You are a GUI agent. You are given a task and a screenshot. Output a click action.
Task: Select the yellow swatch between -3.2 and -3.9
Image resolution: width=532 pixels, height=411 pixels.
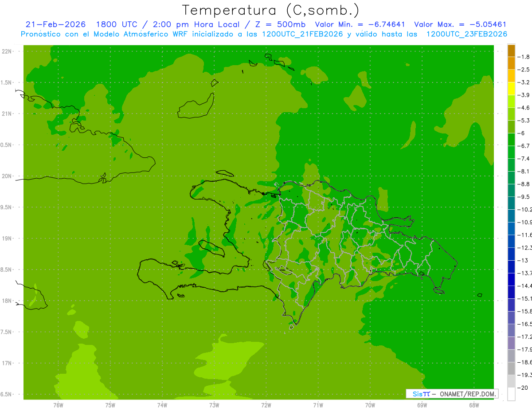[x=511, y=89]
